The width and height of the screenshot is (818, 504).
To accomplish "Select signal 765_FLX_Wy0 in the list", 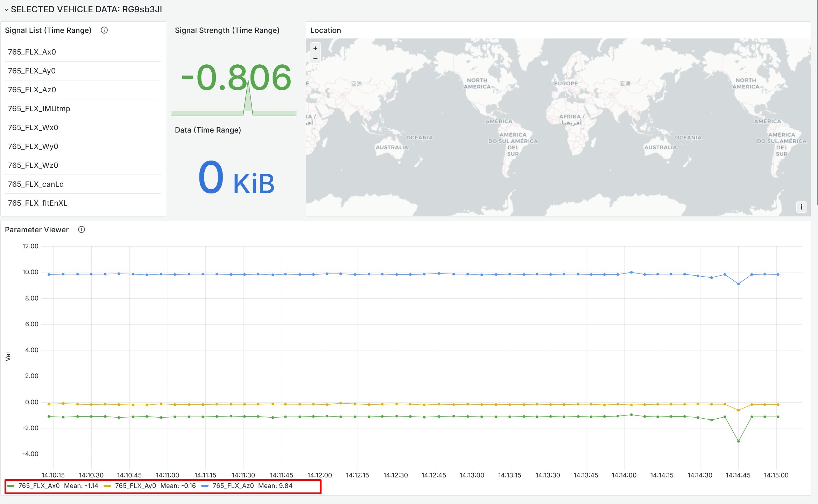I will coord(83,147).
